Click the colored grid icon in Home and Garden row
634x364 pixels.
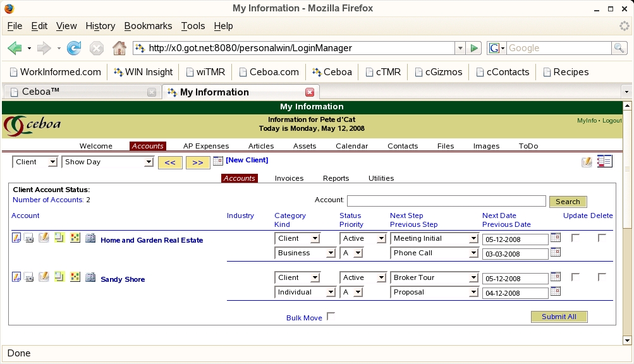(75, 238)
